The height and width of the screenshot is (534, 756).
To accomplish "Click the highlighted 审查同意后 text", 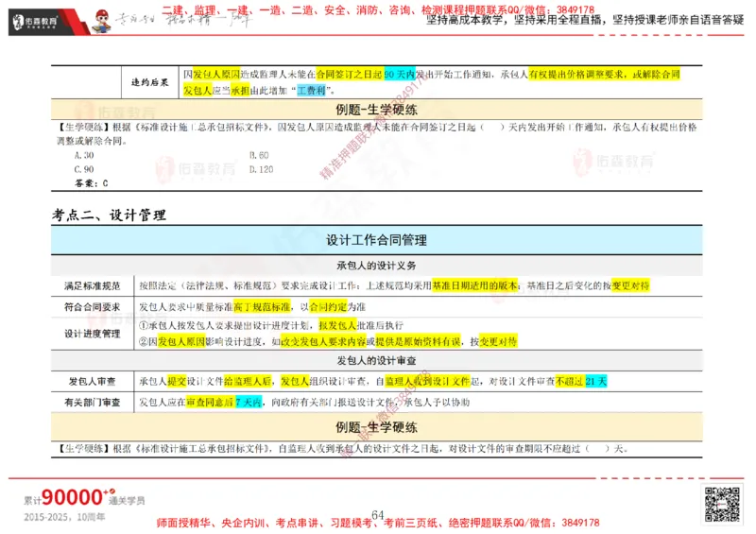I will [210, 403].
